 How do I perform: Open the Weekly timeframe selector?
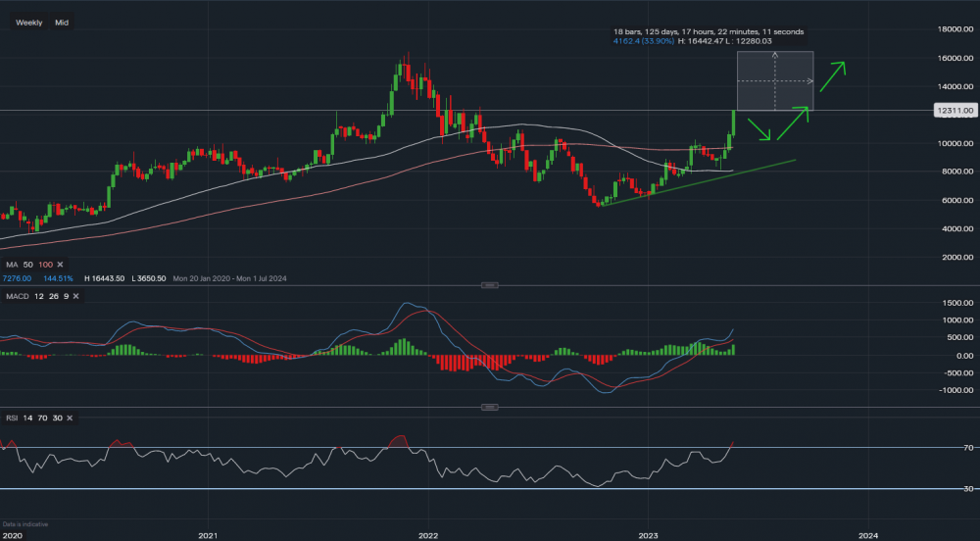28,23
